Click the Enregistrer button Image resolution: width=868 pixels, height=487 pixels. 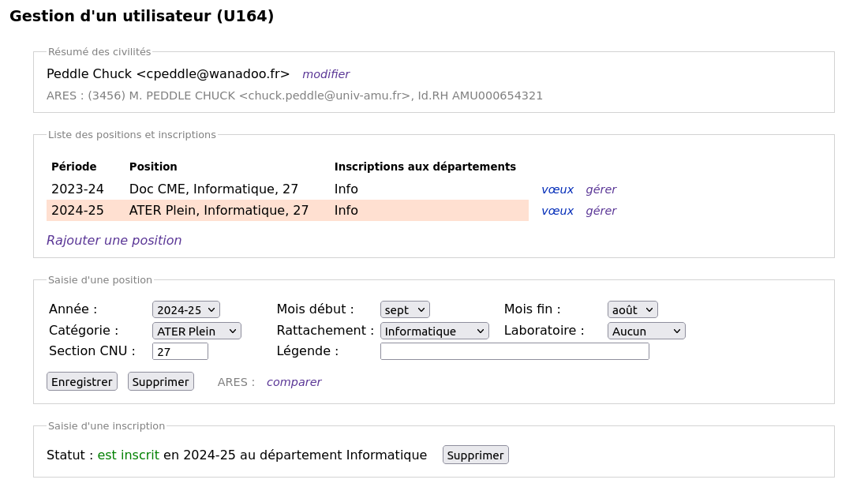[x=82, y=381]
